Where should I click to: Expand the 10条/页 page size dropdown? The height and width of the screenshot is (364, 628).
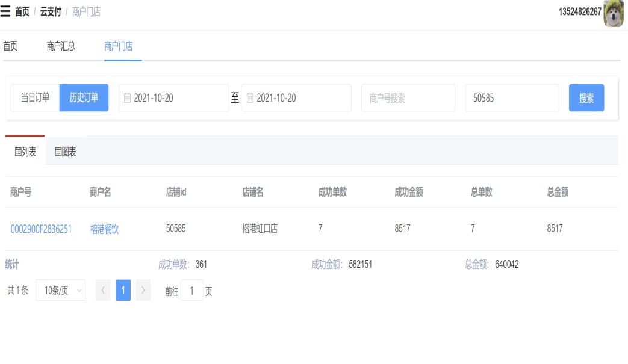point(60,291)
